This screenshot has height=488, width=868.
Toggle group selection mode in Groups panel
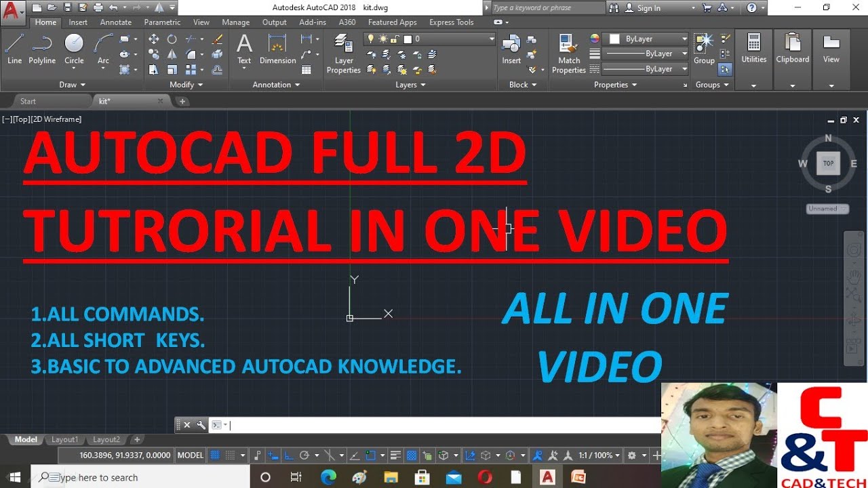click(726, 69)
